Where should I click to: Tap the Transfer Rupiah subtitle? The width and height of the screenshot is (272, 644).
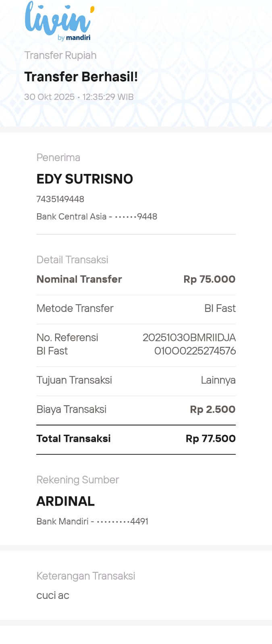[60, 55]
